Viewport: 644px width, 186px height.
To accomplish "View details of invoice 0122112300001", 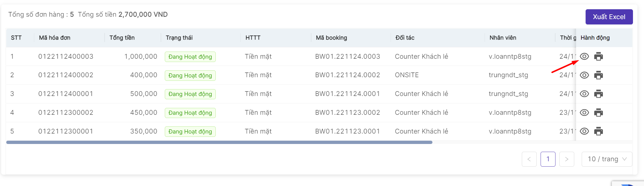I will 584,131.
